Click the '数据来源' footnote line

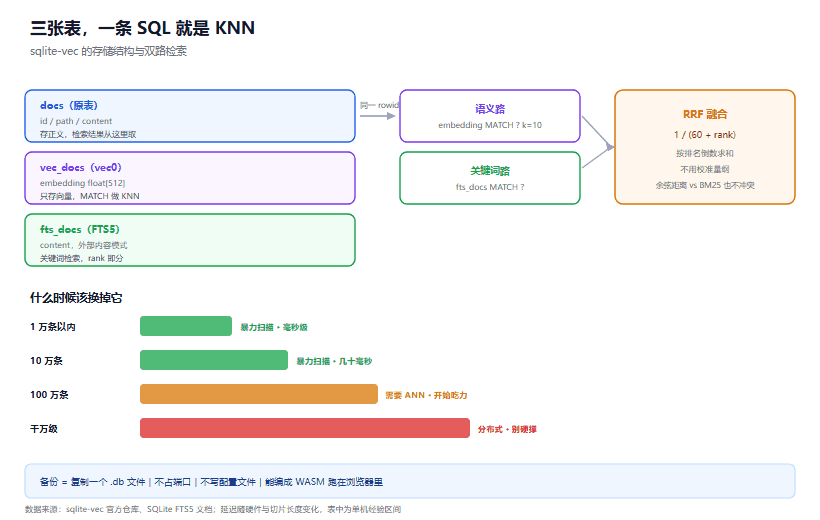[x=213, y=509]
